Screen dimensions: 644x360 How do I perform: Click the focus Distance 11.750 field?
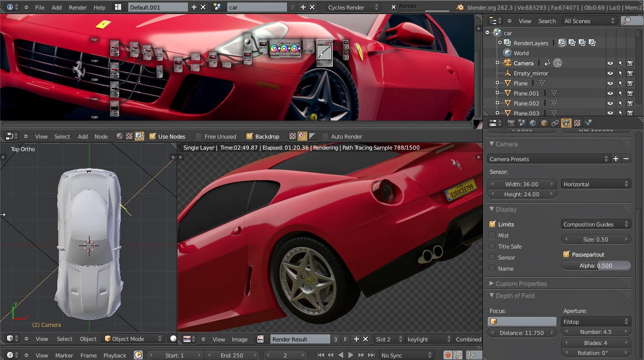pyautogui.click(x=522, y=332)
